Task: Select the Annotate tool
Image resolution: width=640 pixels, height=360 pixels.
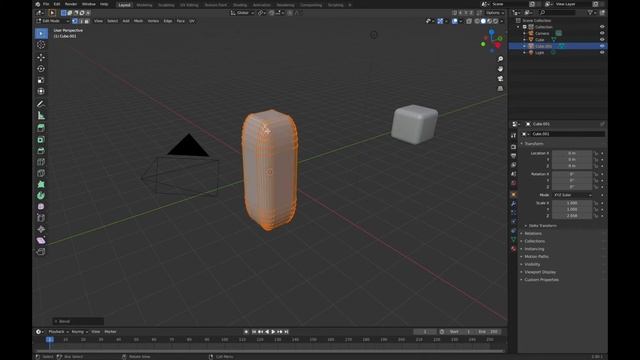Action: (x=41, y=104)
